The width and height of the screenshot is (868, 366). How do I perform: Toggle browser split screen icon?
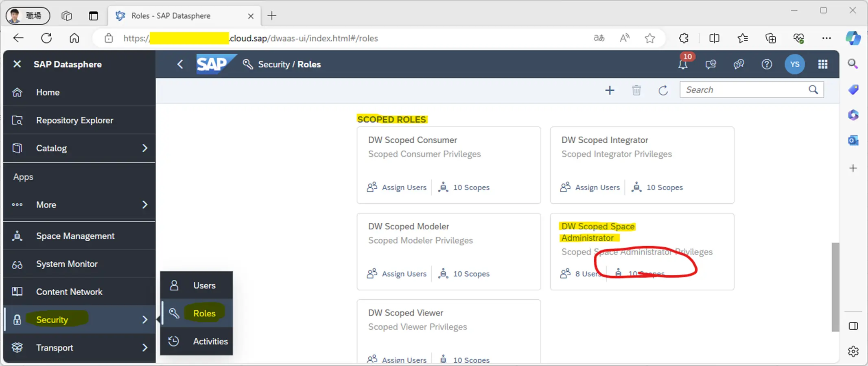pos(714,38)
